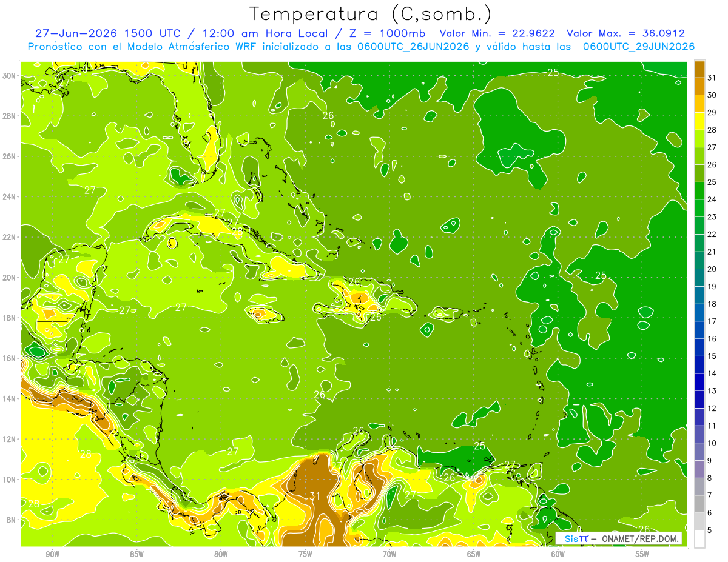Pick the green swatch between 24 and 25
This screenshot has width=728, height=562.
coord(699,191)
